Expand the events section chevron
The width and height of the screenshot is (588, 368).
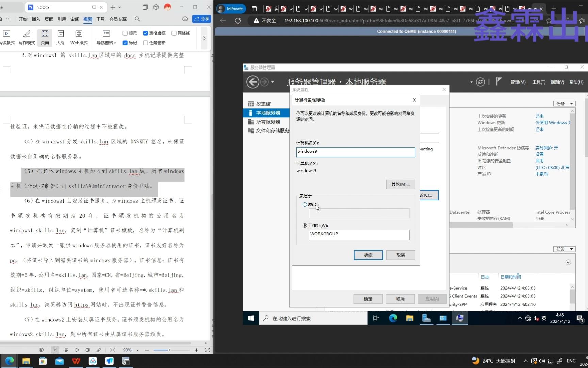click(568, 262)
